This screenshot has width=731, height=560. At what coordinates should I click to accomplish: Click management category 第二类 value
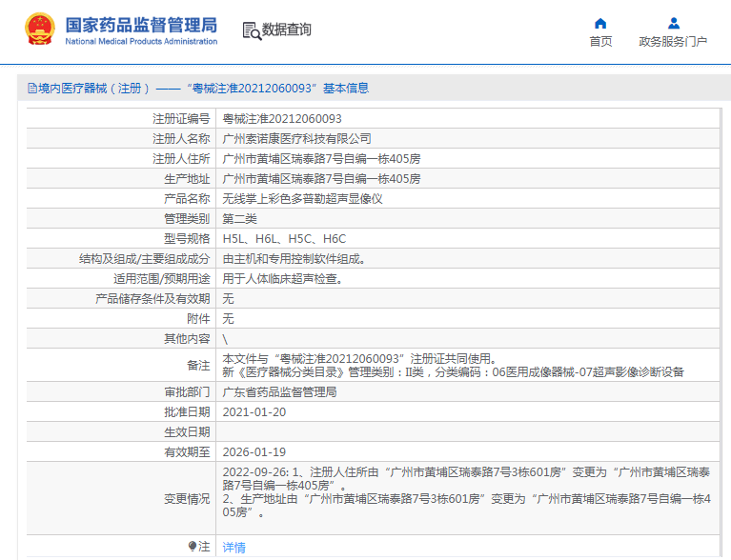(239, 219)
